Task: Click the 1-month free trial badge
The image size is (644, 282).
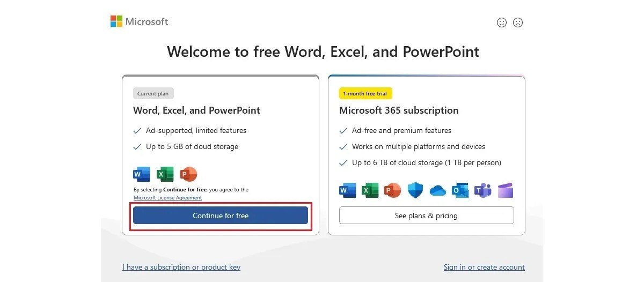Action: tap(366, 93)
